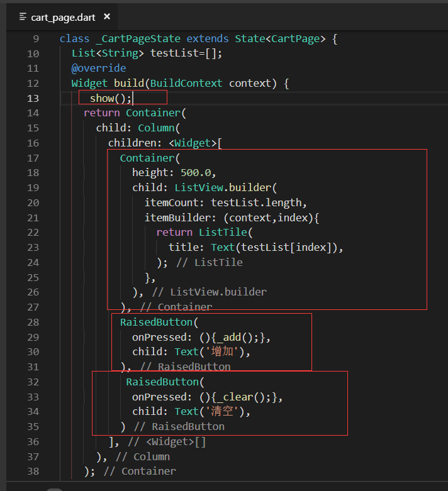Click the @override annotation
The height and width of the screenshot is (491, 448).
pos(99,69)
